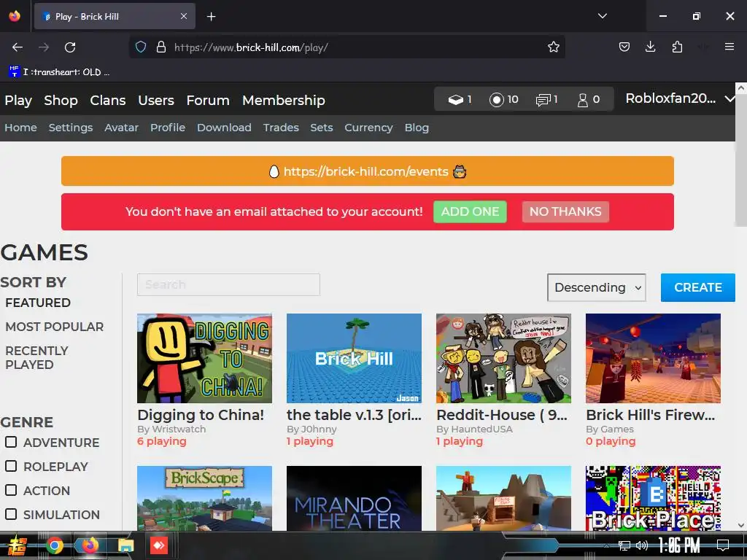Go to Profile in sub navigation

pos(168,128)
